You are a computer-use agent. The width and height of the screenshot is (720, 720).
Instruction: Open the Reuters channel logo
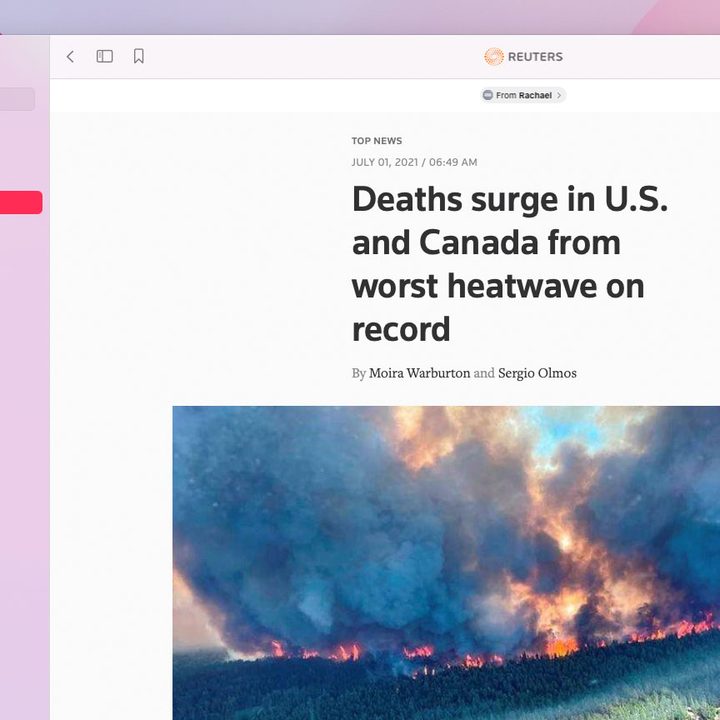[523, 56]
